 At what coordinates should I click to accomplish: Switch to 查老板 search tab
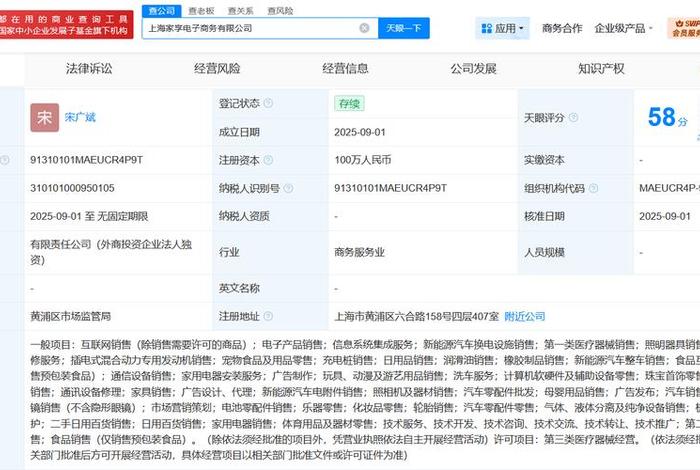pyautogui.click(x=201, y=11)
